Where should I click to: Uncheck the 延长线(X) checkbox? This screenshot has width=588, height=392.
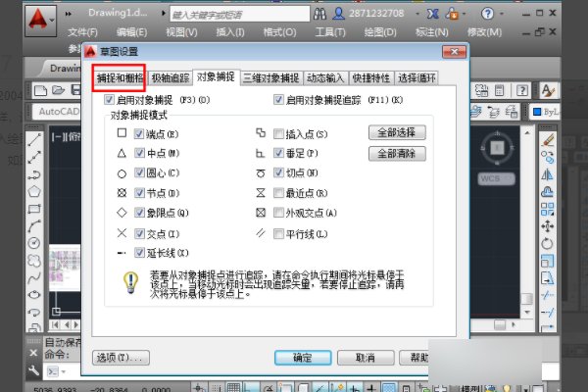pos(139,253)
